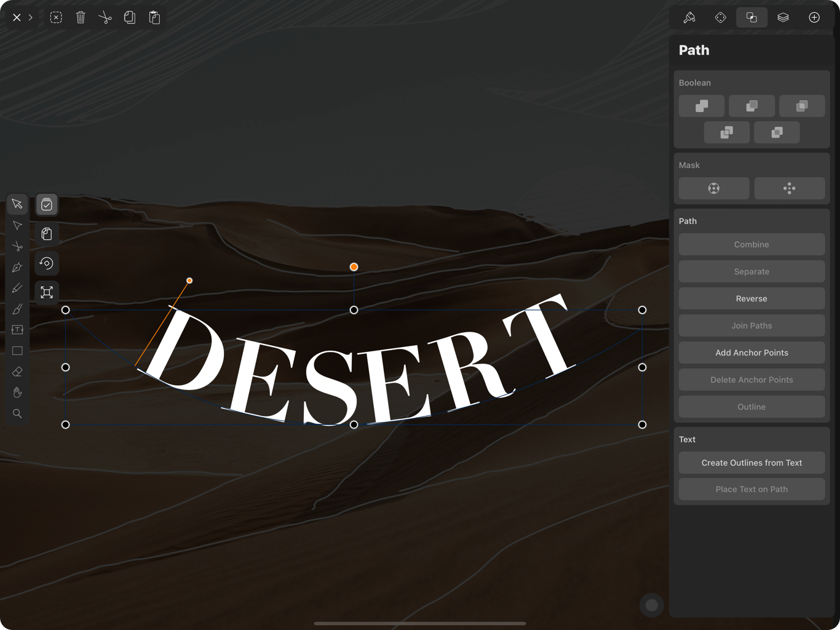Viewport: 840px width, 630px height.
Task: Tap the round quick actions button
Action: (652, 605)
